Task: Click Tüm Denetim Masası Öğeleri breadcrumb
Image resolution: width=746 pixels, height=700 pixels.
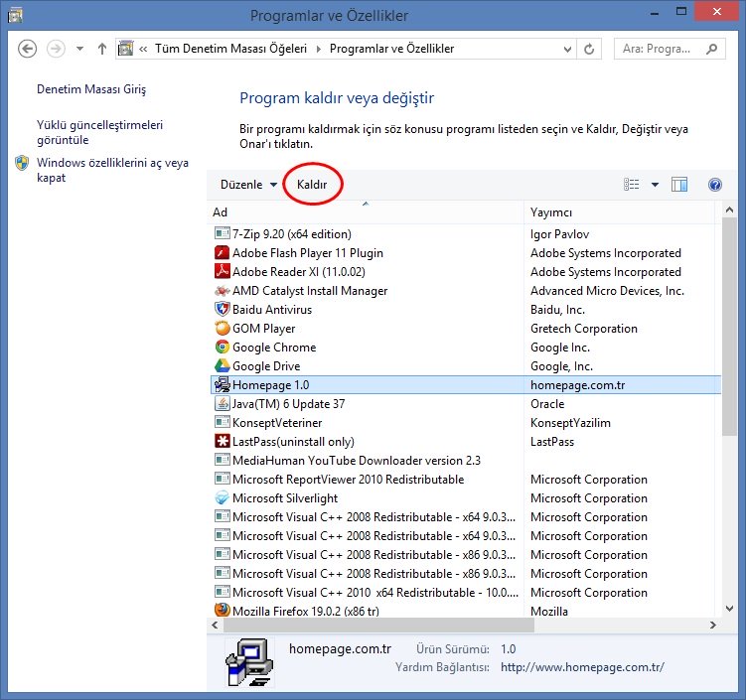Action: [230, 49]
